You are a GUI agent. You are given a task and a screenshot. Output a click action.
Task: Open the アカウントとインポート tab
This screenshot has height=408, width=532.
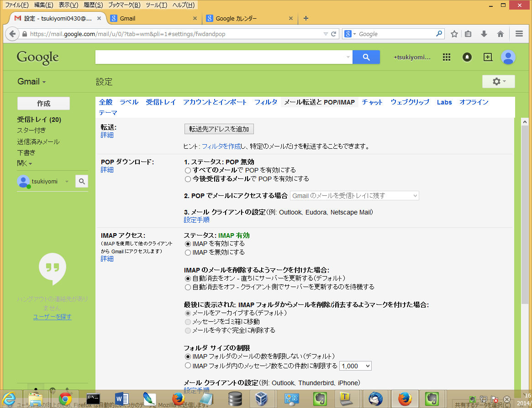[215, 102]
